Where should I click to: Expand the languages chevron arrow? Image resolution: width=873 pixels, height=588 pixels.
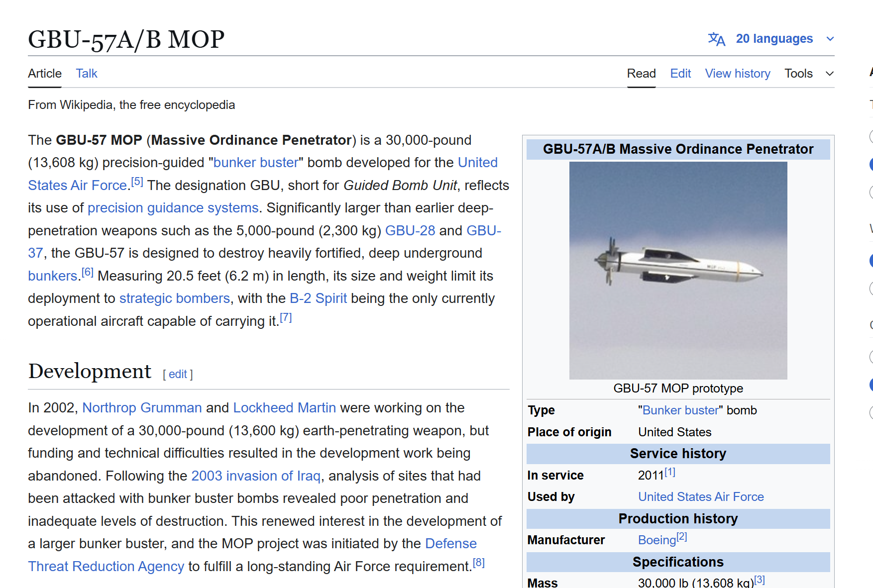pyautogui.click(x=830, y=39)
